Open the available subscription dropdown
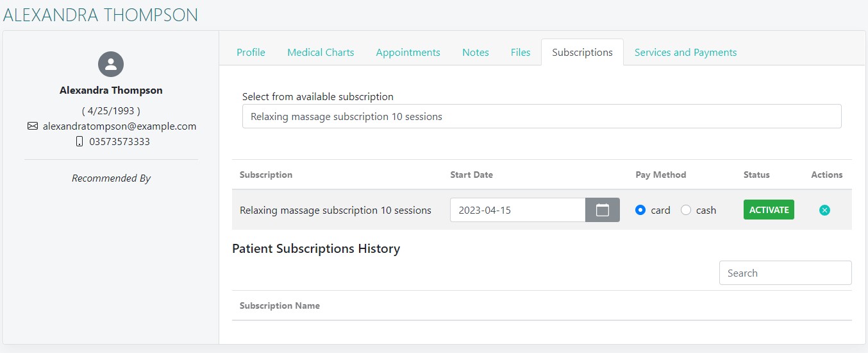The image size is (868, 353). point(541,117)
